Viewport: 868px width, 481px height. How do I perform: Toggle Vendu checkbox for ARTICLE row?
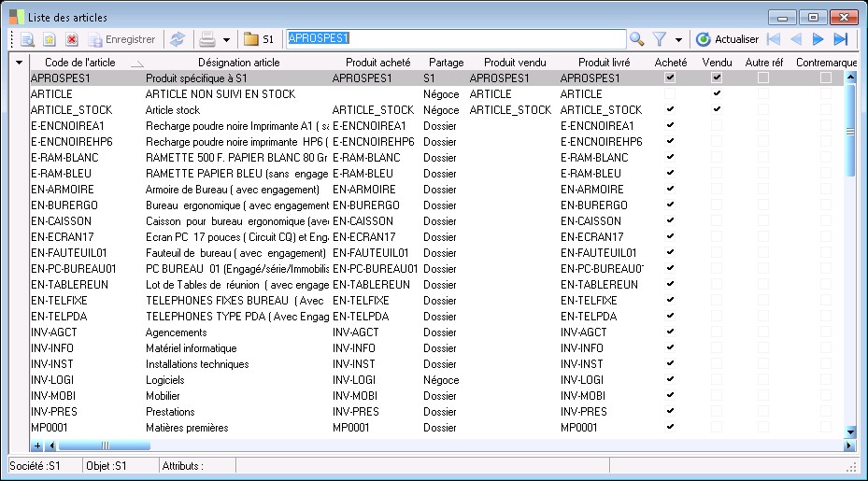(x=717, y=94)
